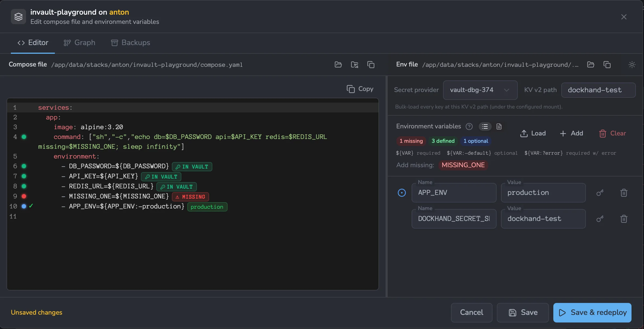Edit the APP_ENV name field
The width and height of the screenshot is (644, 329).
click(454, 193)
